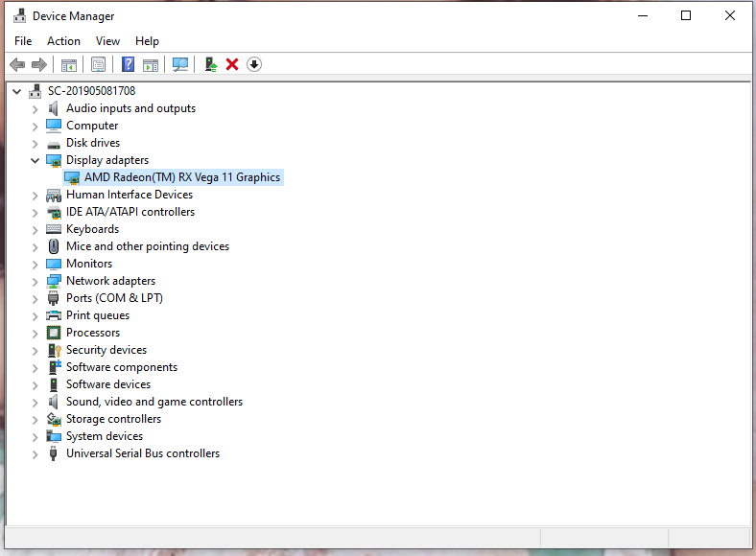Click the Software components puzzle icon

55,367
